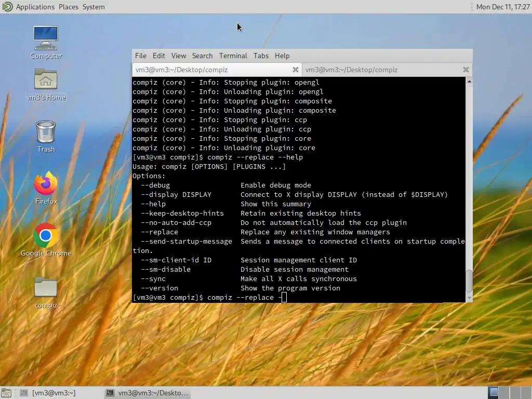
Task: Open the File menu in terminal
Action: pyautogui.click(x=140, y=56)
